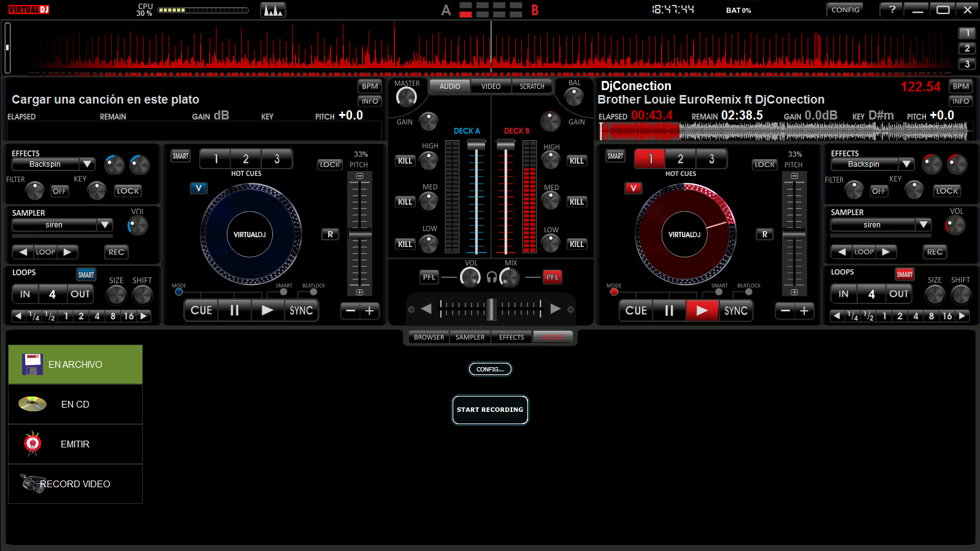The height and width of the screenshot is (551, 980).
Task: Choose the EMITIR broadcast option
Action: [x=75, y=444]
